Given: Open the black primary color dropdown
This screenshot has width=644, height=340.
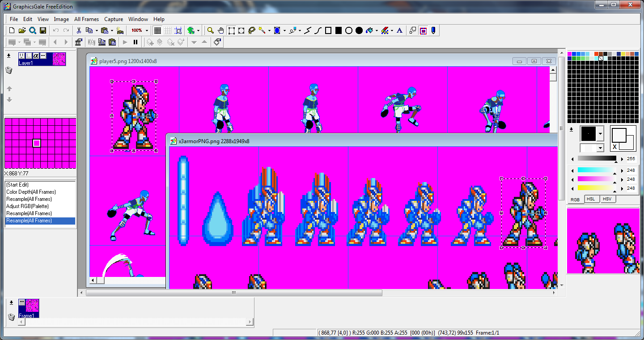Looking at the screenshot, I should [600, 133].
